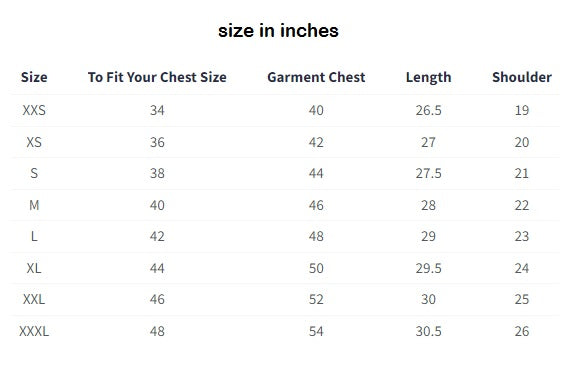Select the Size column header

click(34, 77)
